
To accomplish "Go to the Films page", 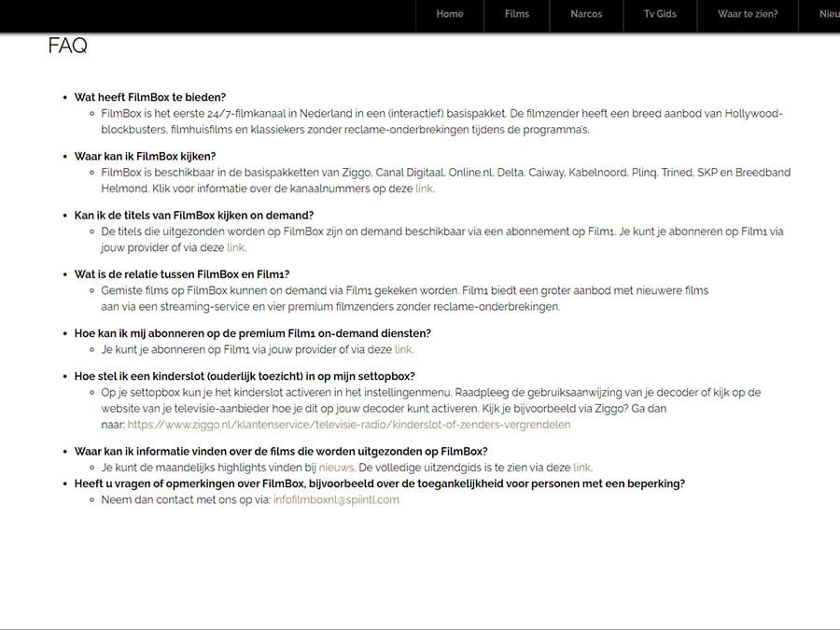I will pos(516,14).
